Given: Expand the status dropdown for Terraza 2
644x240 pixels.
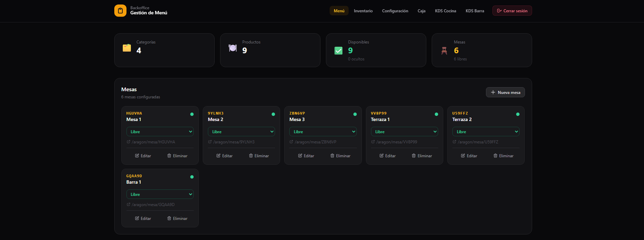Looking at the screenshot, I should click(486, 132).
